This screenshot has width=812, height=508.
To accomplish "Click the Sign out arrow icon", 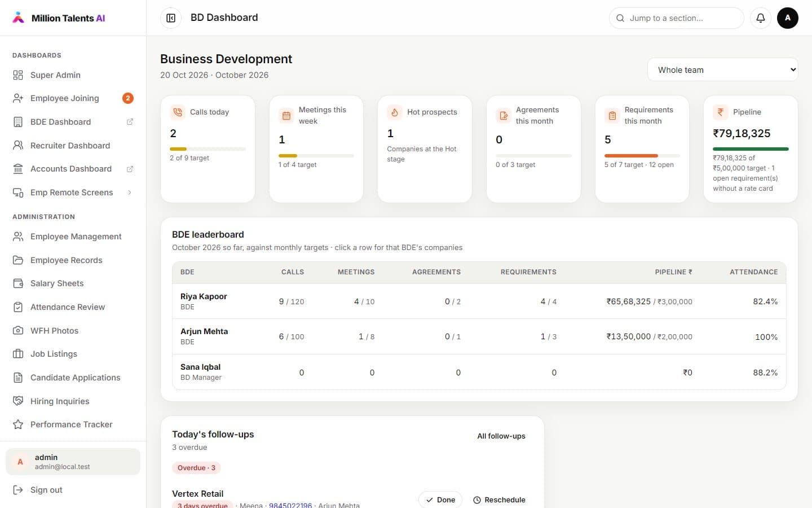I will tap(18, 490).
